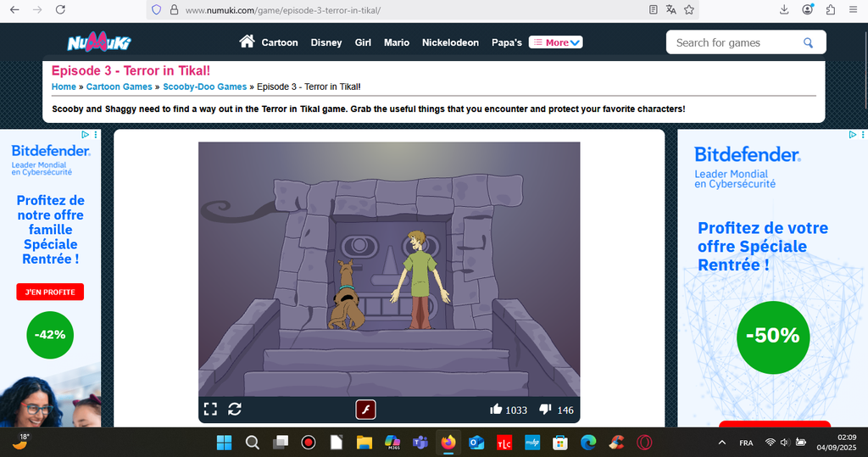Image resolution: width=868 pixels, height=457 pixels.
Task: Open the Windows Start menu
Action: tap(224, 442)
